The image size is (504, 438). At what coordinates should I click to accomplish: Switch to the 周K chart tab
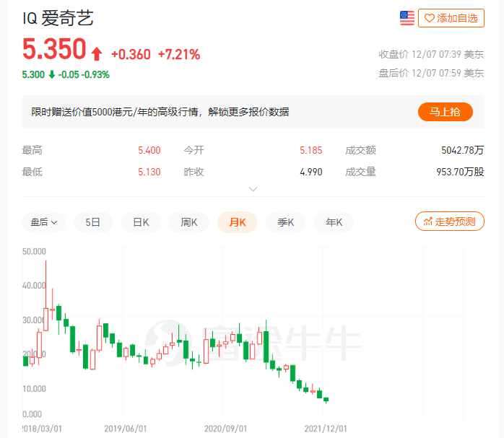[x=189, y=222]
